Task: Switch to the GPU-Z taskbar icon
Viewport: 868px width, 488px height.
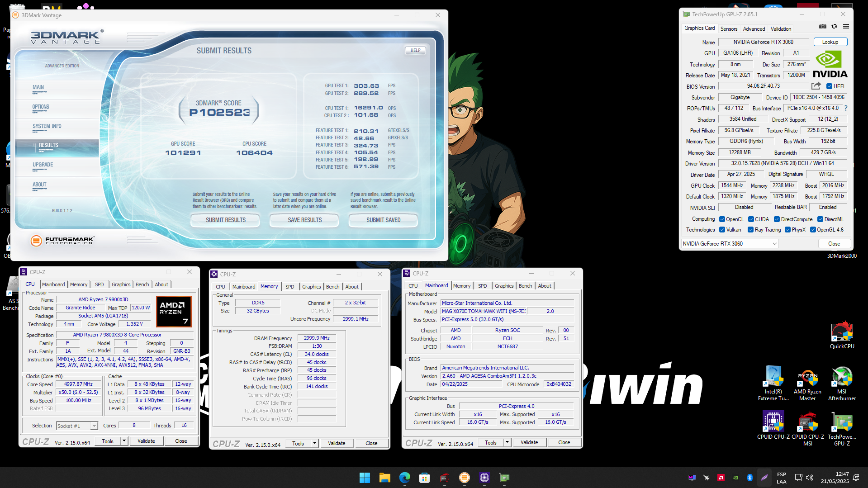Action: click(x=504, y=478)
